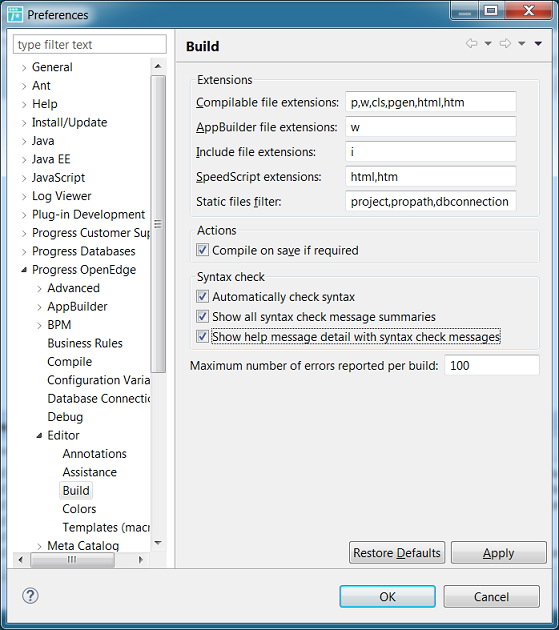Select Colors under Editor
Screen dimensions: 559x630
click(79, 509)
